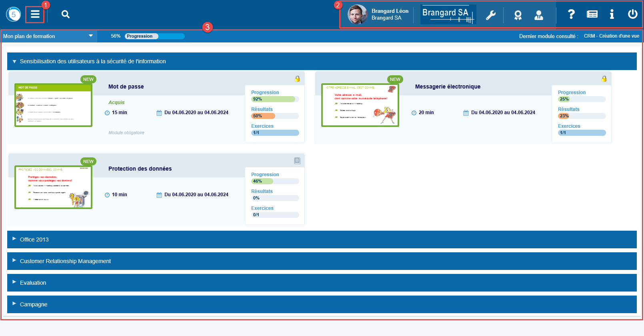The height and width of the screenshot is (336, 644).
Task: Click the overall 56% Progression bar
Action: [x=154, y=36]
